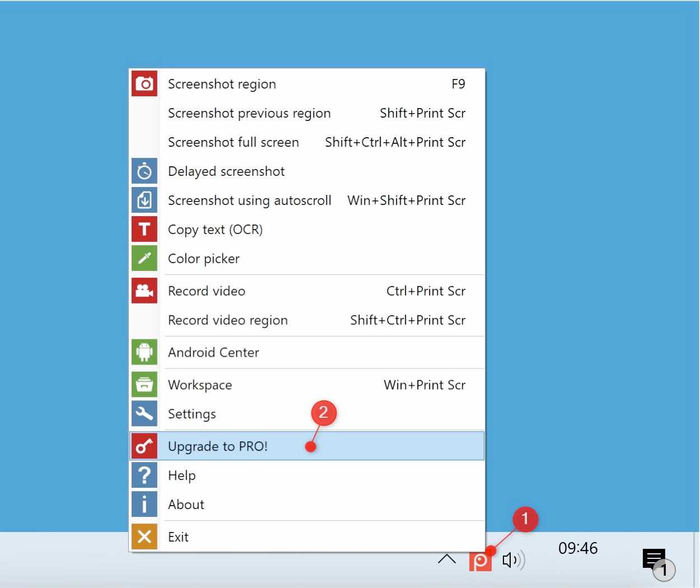Click the autoscroll screenshot page icon
Viewport: 700px width, 588px height.
[x=144, y=200]
